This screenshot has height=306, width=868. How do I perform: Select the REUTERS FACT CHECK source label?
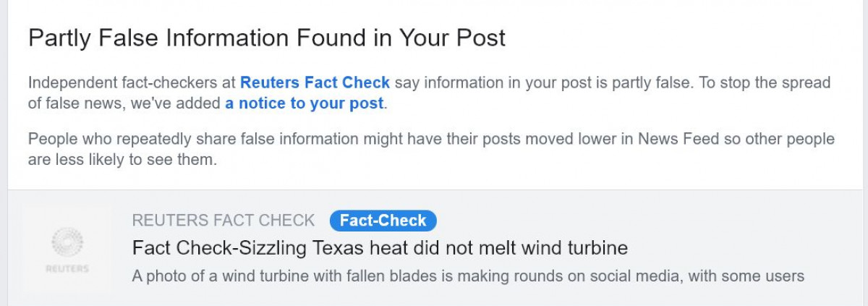224,221
